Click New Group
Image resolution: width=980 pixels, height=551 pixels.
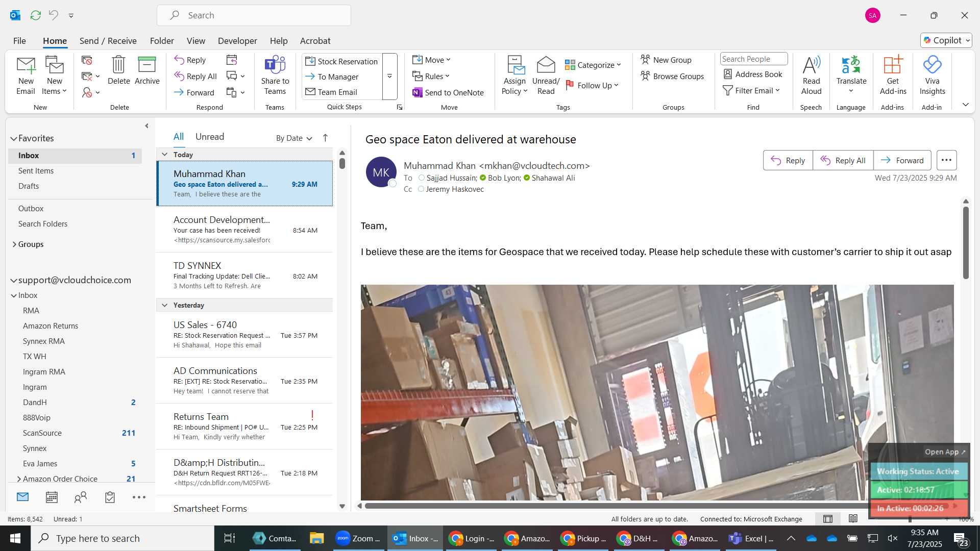[x=666, y=60]
